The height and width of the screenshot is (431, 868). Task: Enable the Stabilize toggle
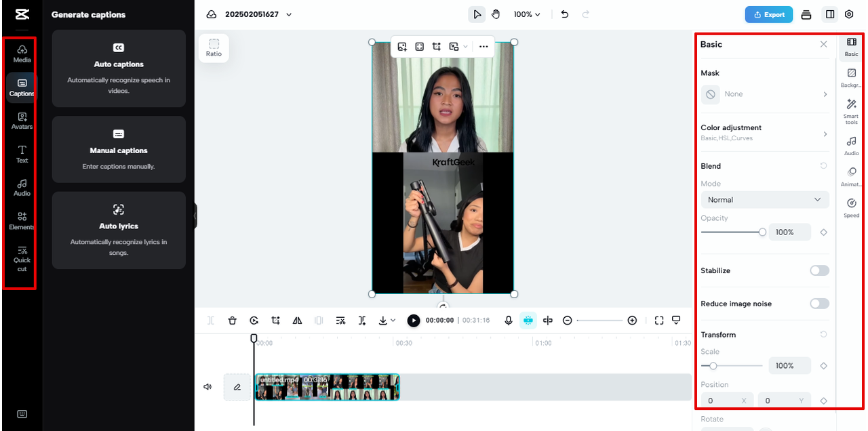[x=819, y=270]
